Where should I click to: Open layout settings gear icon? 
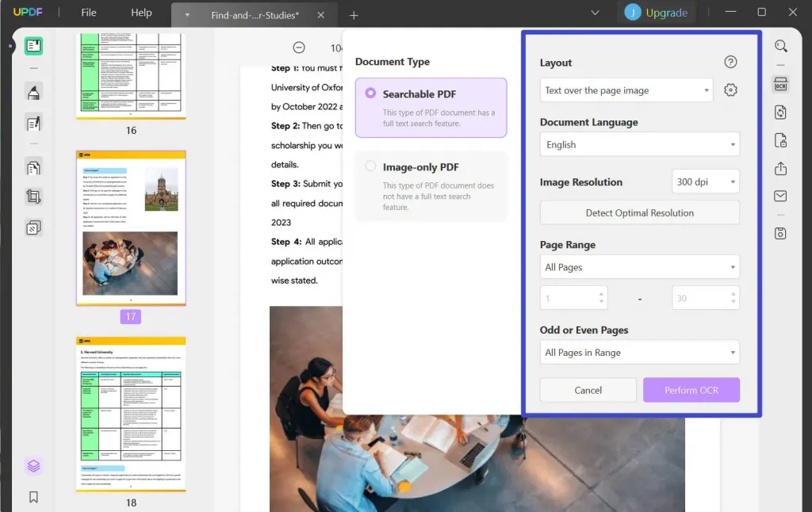[x=730, y=90]
